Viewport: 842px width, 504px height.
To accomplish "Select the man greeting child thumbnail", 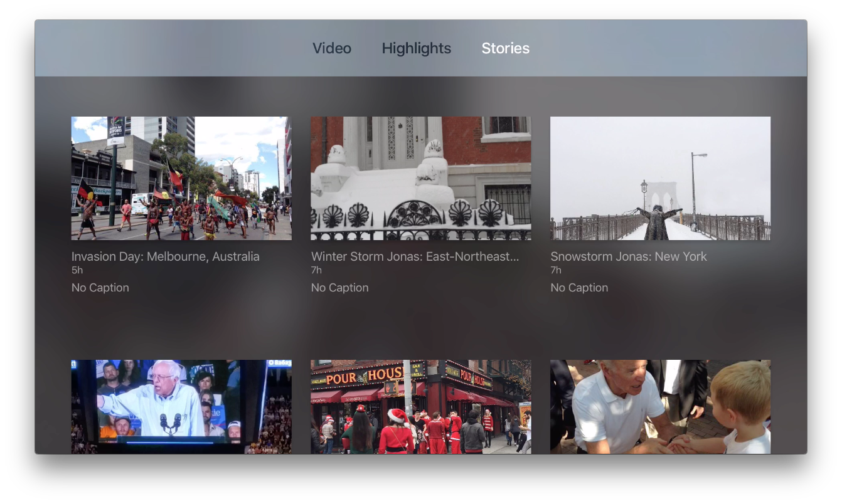I will pos(660,406).
